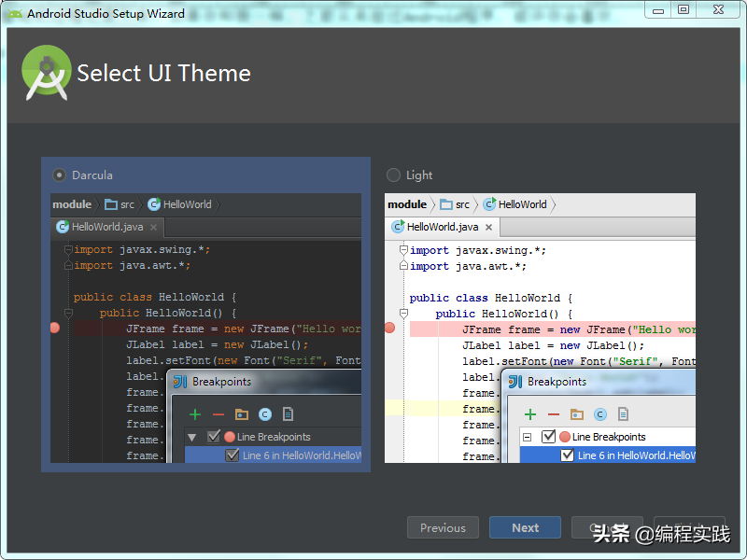Click the Breakpoints dialog title in Light preview
Screen dimensions: 747x560
click(557, 382)
